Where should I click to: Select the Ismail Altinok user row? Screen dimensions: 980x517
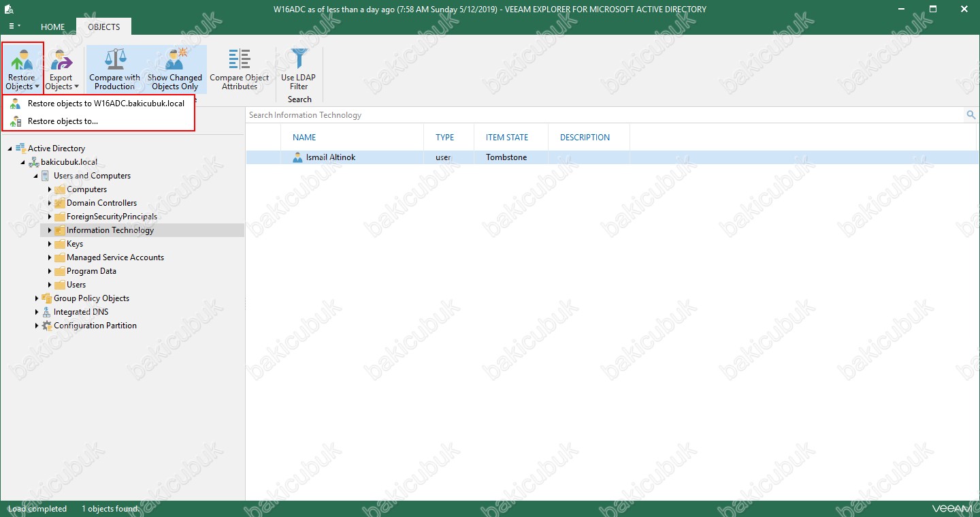coord(612,157)
